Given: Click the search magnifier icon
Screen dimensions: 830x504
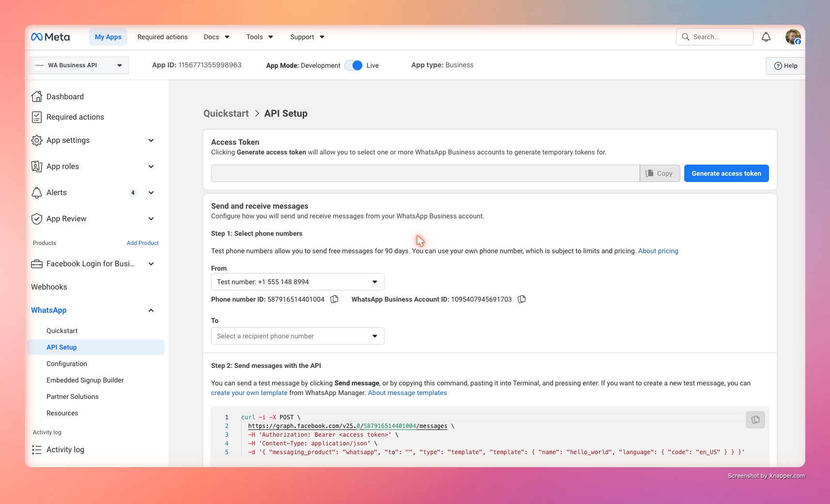Looking at the screenshot, I should point(686,37).
